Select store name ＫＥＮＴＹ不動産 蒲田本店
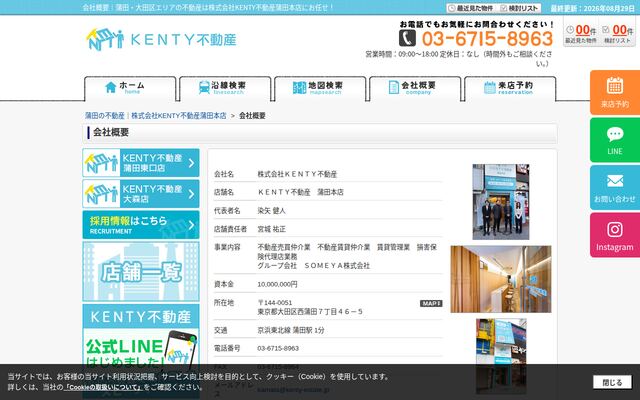 [x=300, y=192]
